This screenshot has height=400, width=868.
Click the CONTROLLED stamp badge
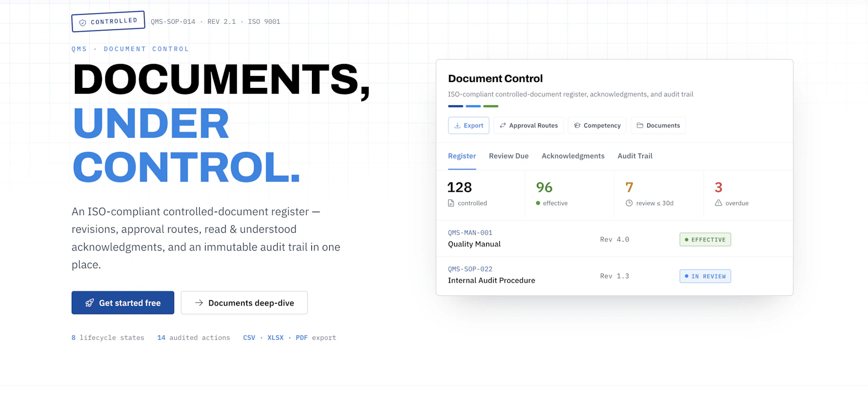pos(108,22)
